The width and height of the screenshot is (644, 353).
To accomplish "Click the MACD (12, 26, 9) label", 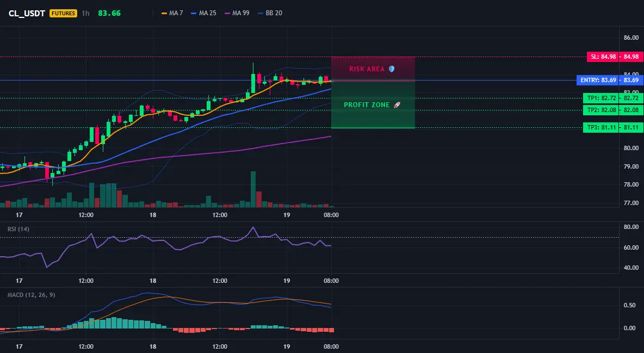I will [x=31, y=295].
